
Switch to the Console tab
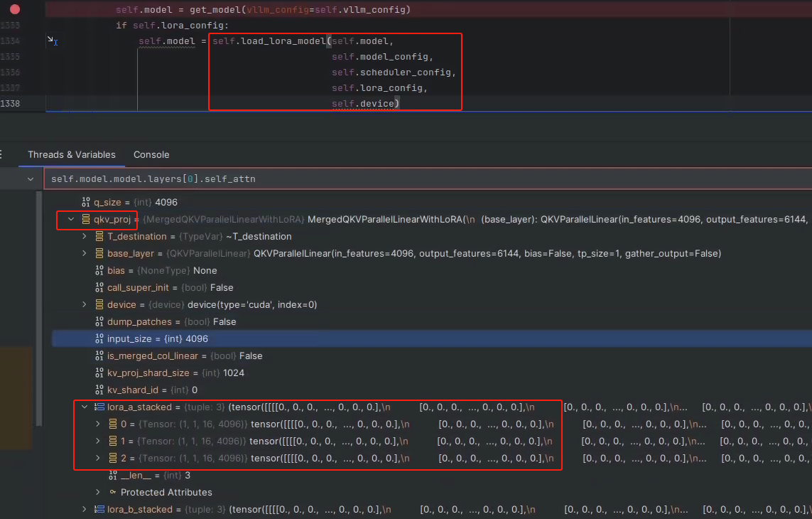click(151, 154)
